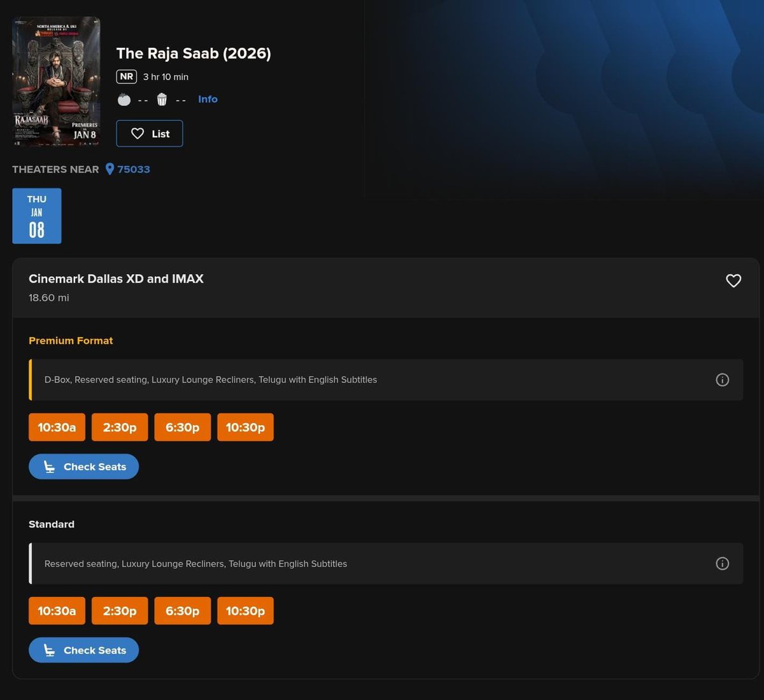Check Seats for Standard showings

coord(83,650)
